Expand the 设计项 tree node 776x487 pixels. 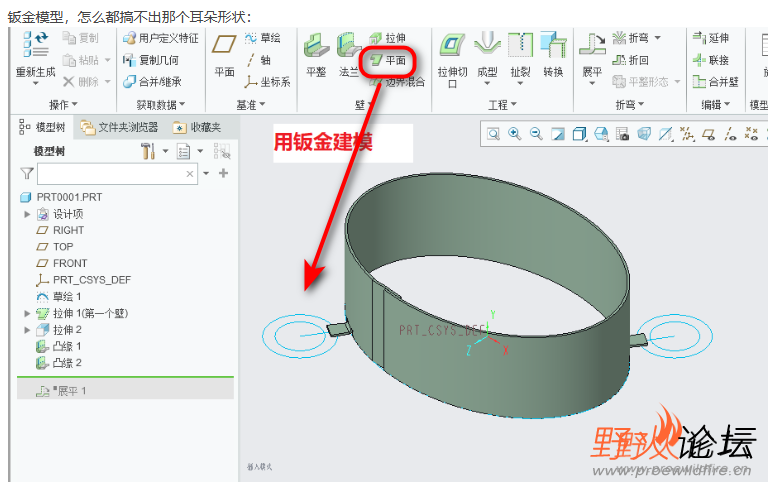tap(27, 214)
